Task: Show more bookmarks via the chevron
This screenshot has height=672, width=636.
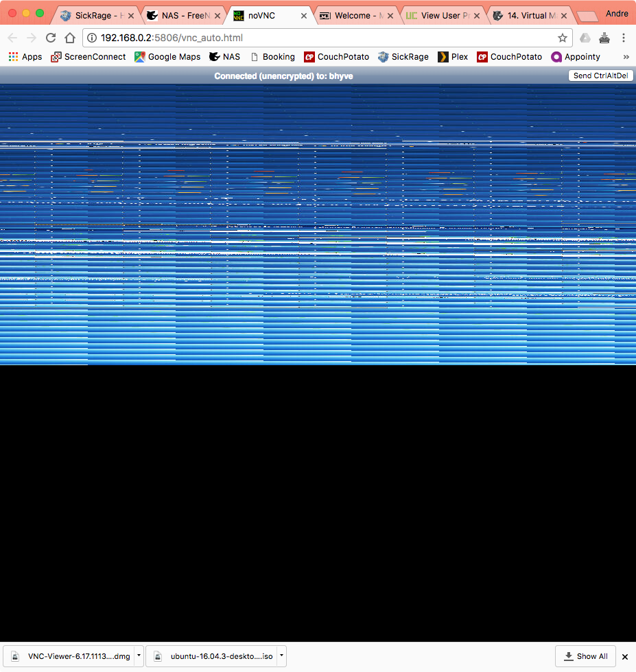Action: [x=626, y=56]
